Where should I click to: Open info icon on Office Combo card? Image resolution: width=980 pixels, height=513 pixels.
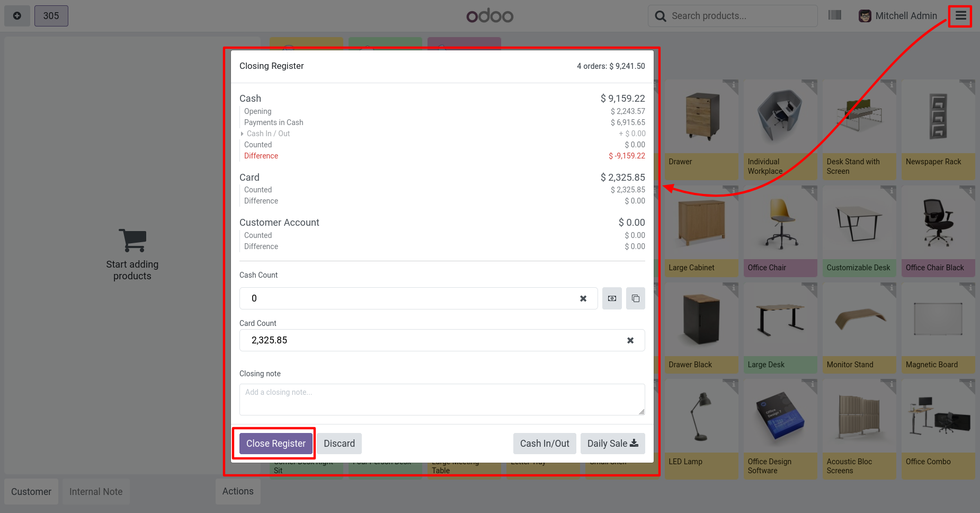pos(970,384)
